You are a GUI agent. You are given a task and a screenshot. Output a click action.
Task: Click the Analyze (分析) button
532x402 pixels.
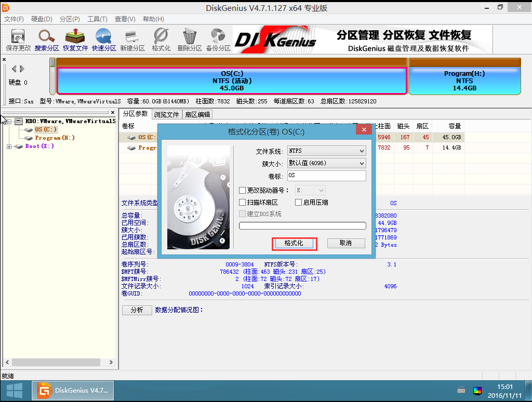[x=137, y=310]
